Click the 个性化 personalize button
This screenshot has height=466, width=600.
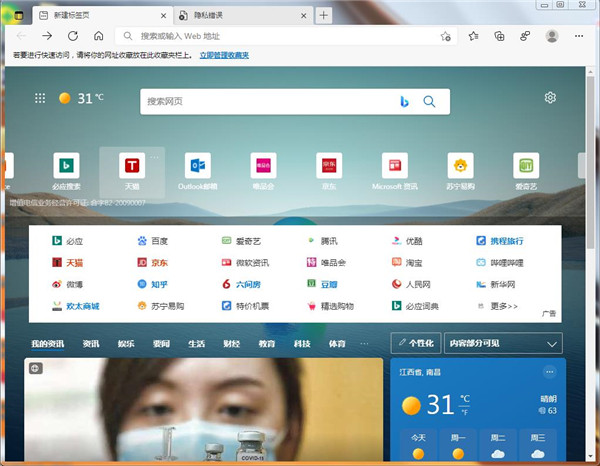click(415, 343)
